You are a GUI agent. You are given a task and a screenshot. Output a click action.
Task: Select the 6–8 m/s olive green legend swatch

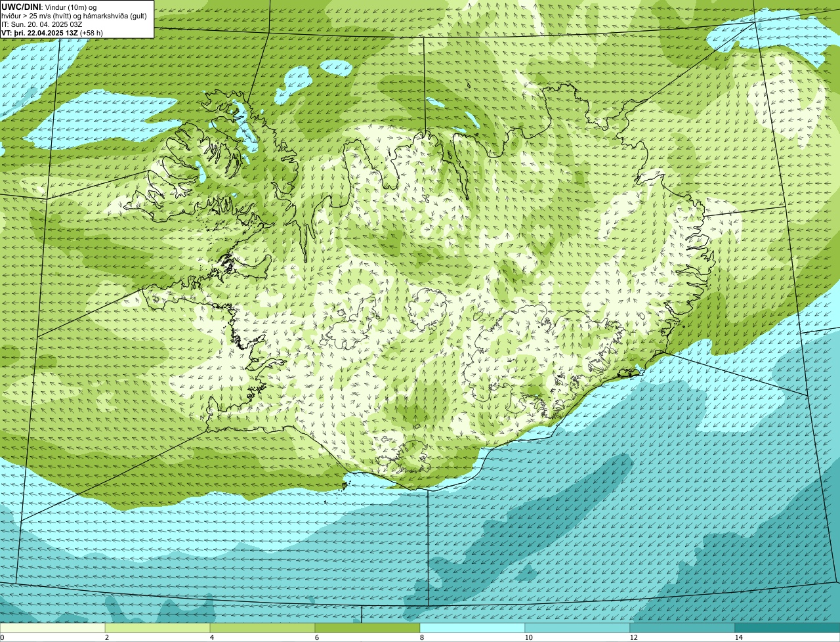pyautogui.click(x=367, y=628)
